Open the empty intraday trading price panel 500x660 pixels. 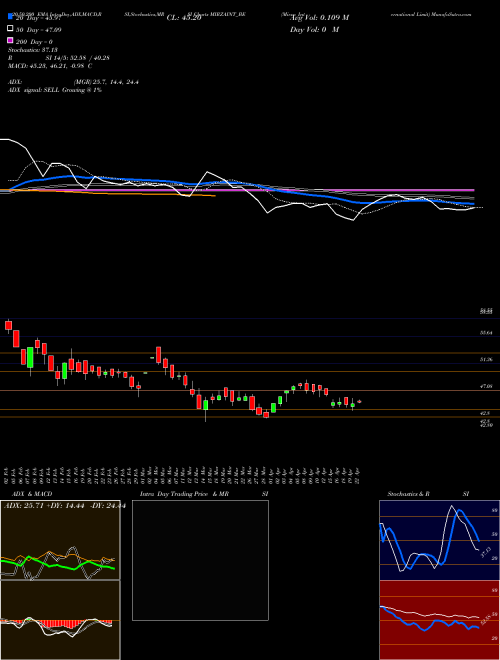pos(200,560)
